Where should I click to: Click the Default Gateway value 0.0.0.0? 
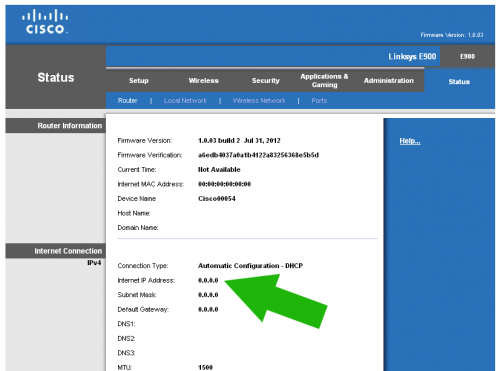click(208, 310)
